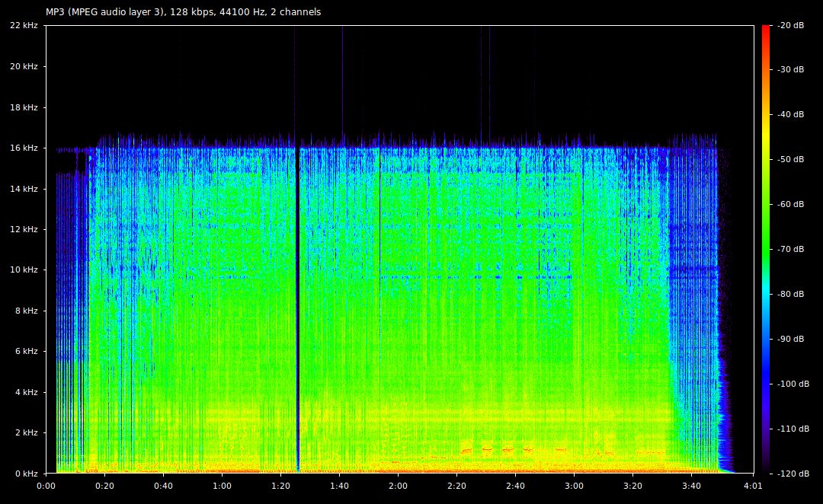Click the 14 kHz frequency axis label
Image resolution: width=823 pixels, height=504 pixels.
[24, 189]
